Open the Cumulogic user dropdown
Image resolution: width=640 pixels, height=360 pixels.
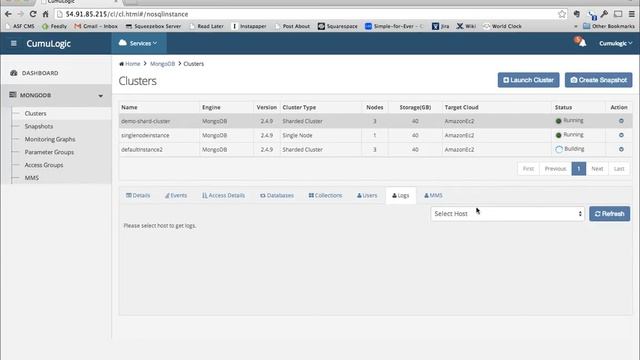(616, 43)
